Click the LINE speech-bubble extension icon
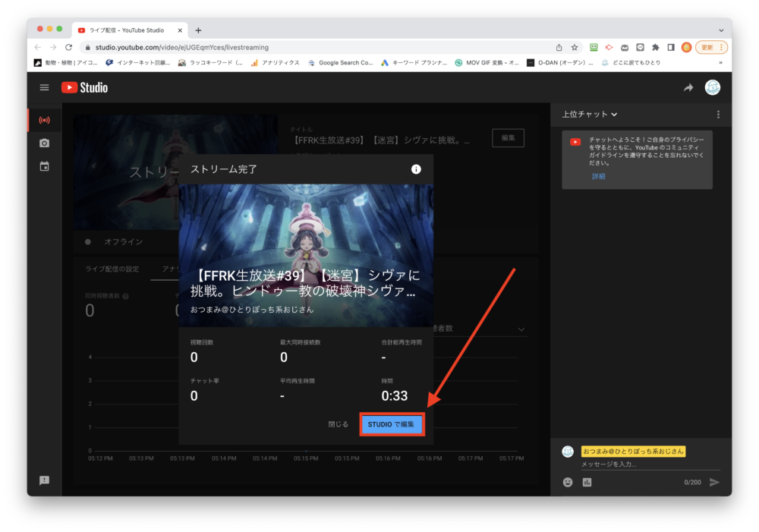The image size is (759, 532). [x=640, y=48]
